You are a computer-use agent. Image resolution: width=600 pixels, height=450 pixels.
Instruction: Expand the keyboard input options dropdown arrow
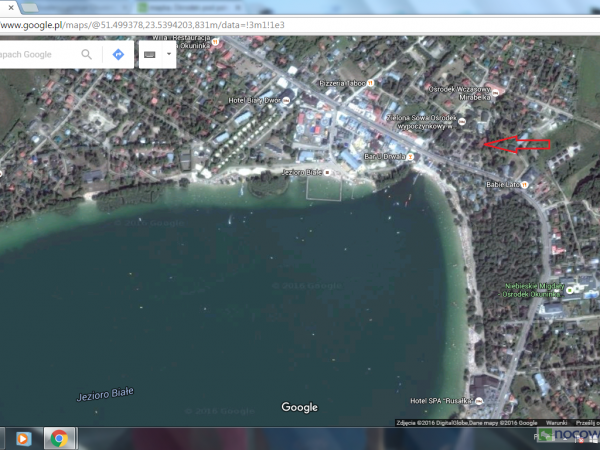[168, 54]
